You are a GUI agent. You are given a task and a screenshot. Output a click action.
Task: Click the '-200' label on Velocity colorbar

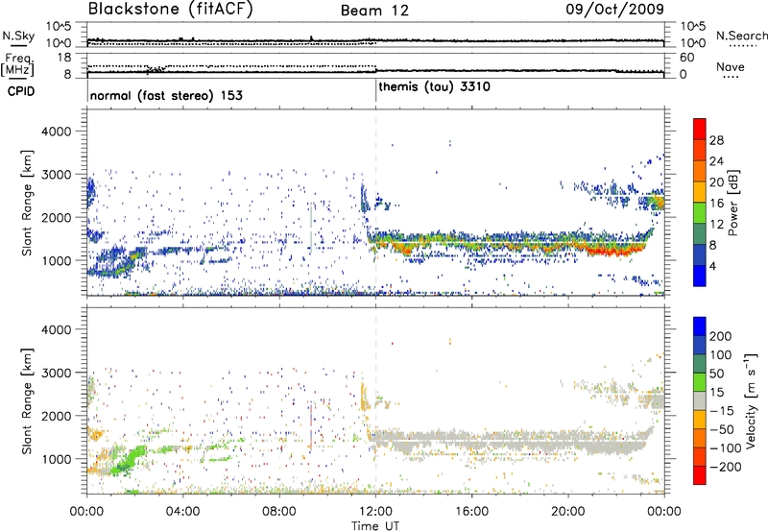tap(726, 467)
